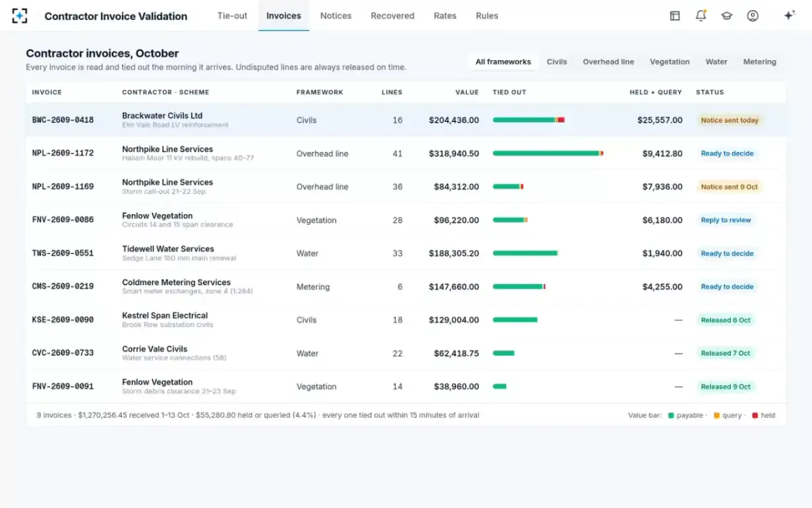This screenshot has width=812, height=508.
Task: Click Tidewell Water Services contractor name
Action: coord(168,249)
